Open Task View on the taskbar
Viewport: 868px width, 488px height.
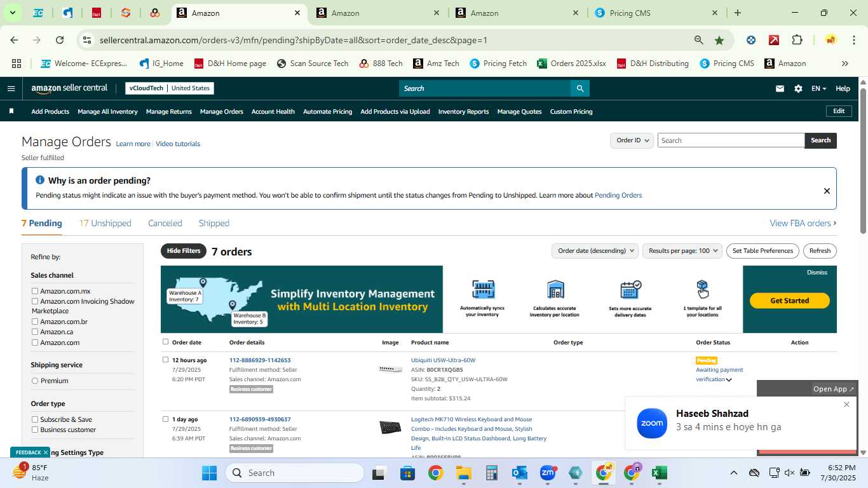pos(379,473)
